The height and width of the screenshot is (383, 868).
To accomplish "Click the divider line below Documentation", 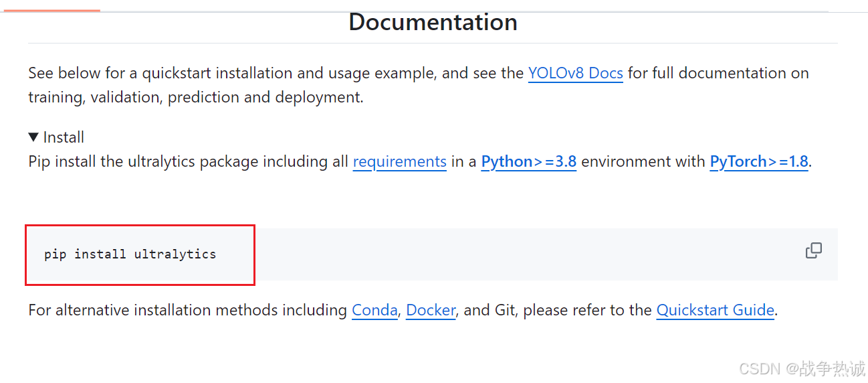I will pos(433,43).
